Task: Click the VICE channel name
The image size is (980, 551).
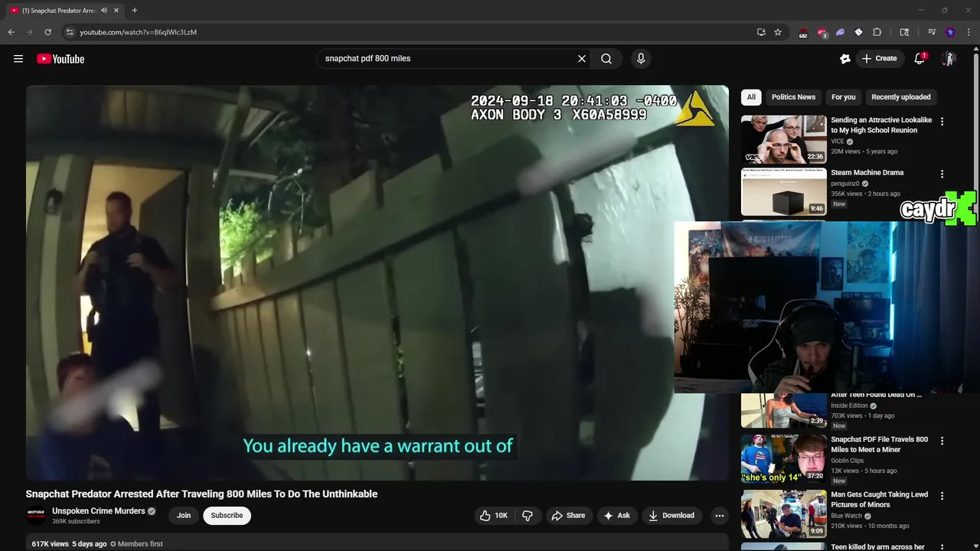Action: [x=838, y=142]
